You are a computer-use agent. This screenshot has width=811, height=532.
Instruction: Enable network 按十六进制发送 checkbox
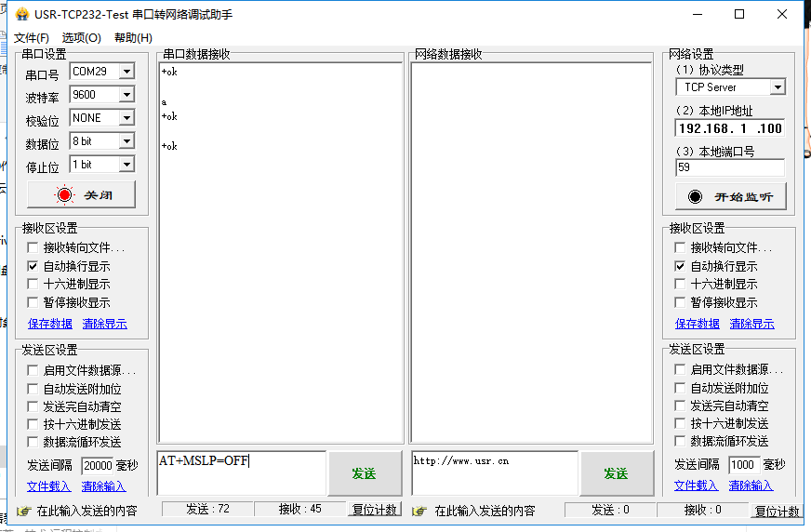pyautogui.click(x=680, y=423)
